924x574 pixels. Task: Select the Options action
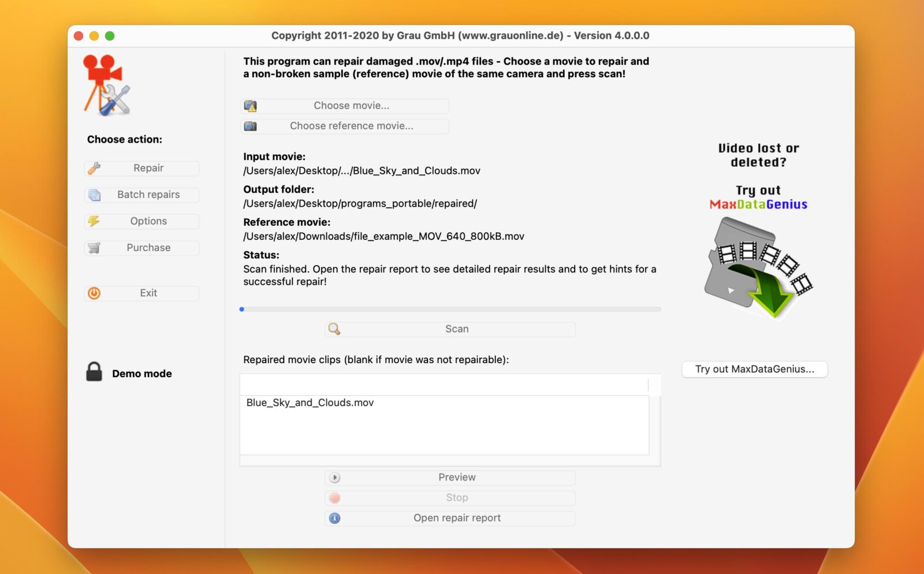point(148,221)
